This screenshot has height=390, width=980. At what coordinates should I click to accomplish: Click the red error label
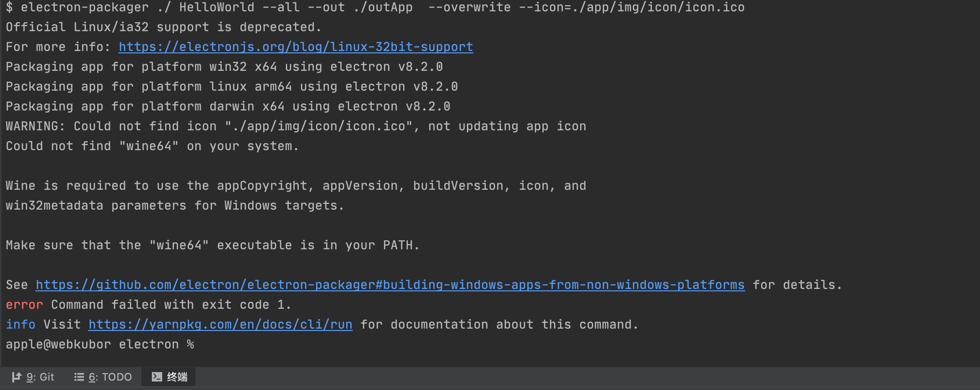[24, 305]
